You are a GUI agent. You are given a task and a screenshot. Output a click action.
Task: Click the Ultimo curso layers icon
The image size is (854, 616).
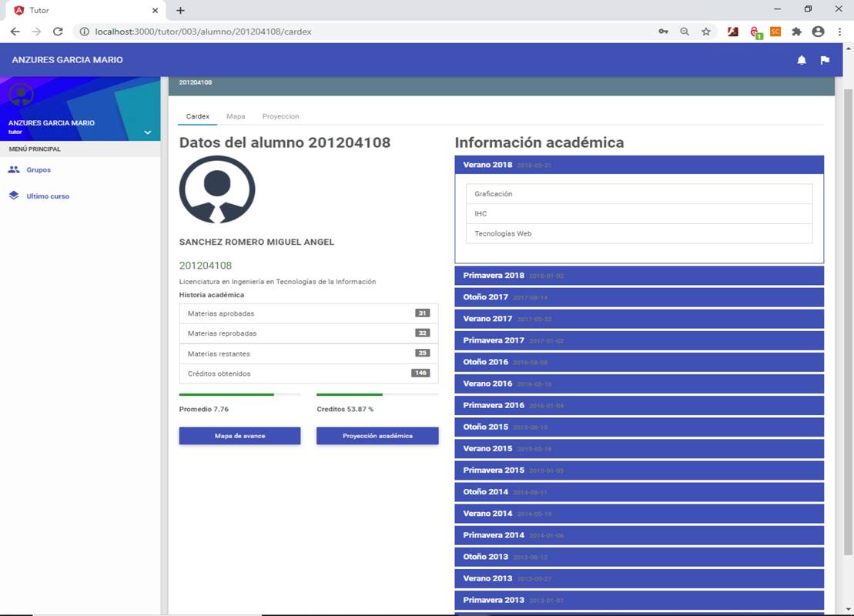[14, 196]
